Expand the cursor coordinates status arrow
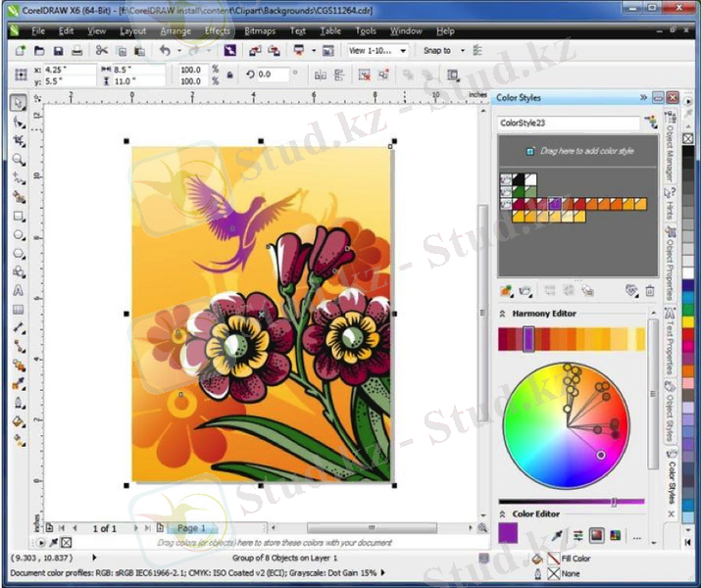Viewport: 702px width, 588px height. click(94, 558)
